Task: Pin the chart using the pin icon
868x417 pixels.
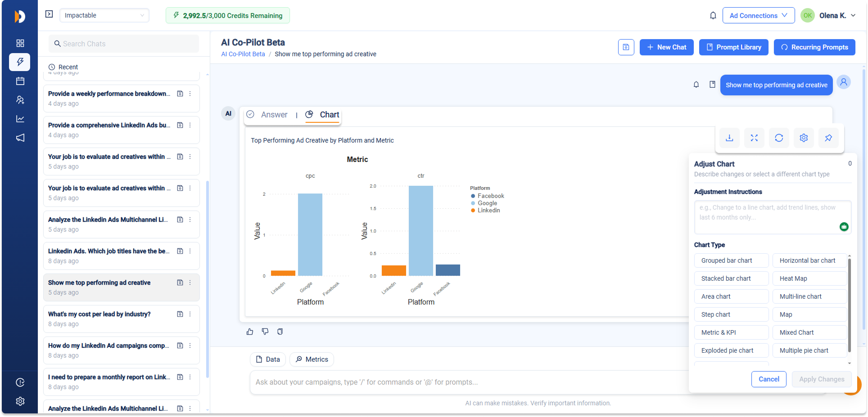Action: [x=828, y=138]
